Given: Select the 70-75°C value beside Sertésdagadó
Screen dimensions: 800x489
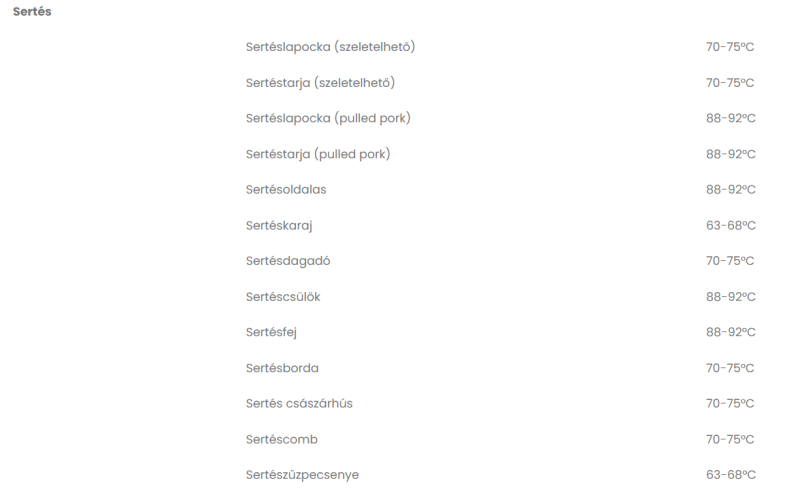Looking at the screenshot, I should click(x=730, y=261).
